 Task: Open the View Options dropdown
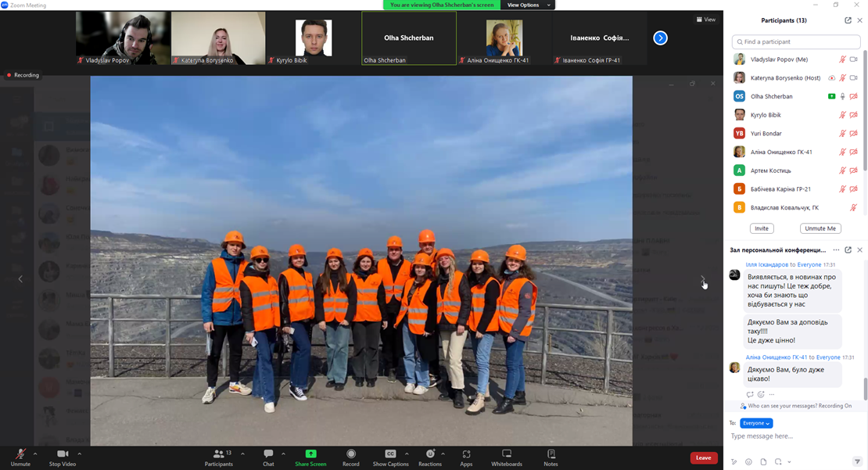(528, 5)
